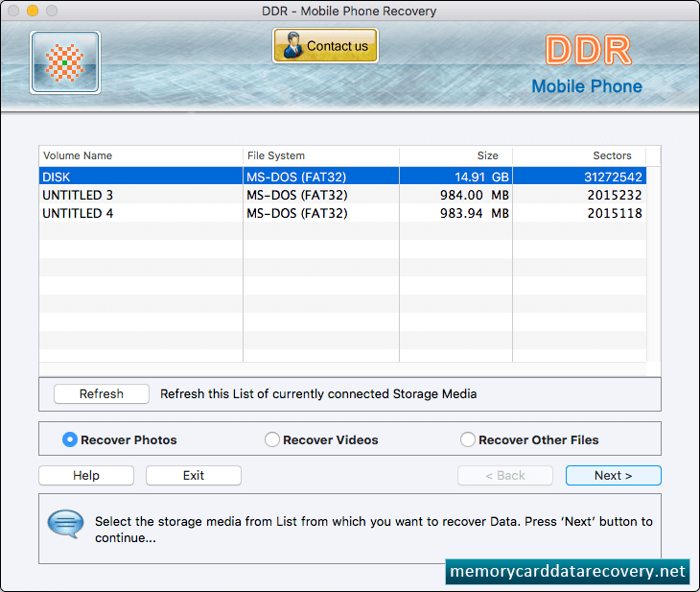Viewport: 700px width, 592px height.
Task: Sort by the Sectors column header
Action: click(x=579, y=155)
